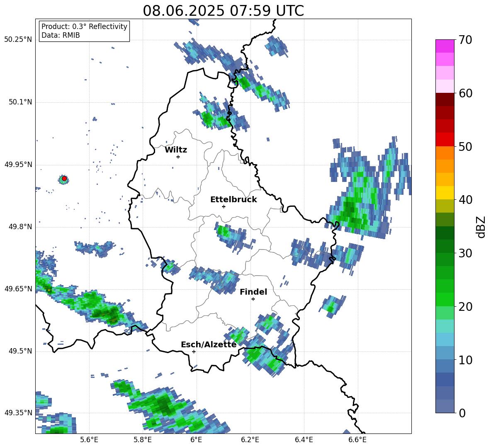
Task: Click the Ettelbruck station cross marker
Action: tap(224, 206)
